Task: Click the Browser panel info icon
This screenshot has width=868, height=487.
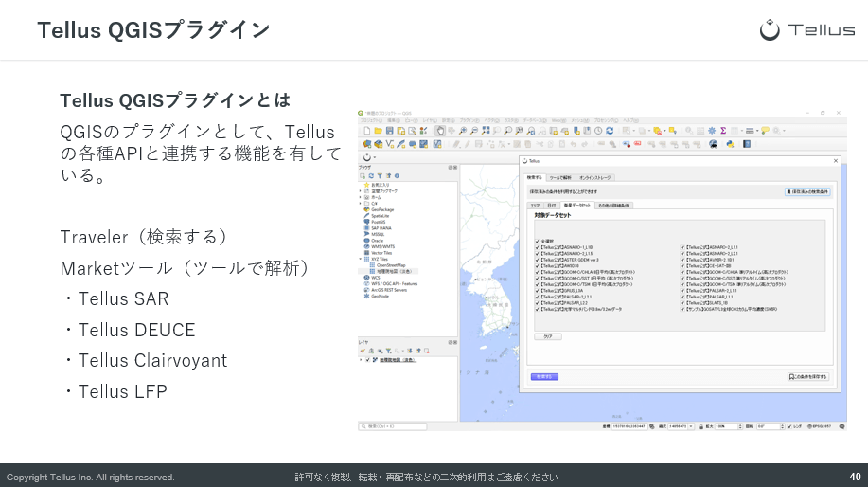Action: 397,176
